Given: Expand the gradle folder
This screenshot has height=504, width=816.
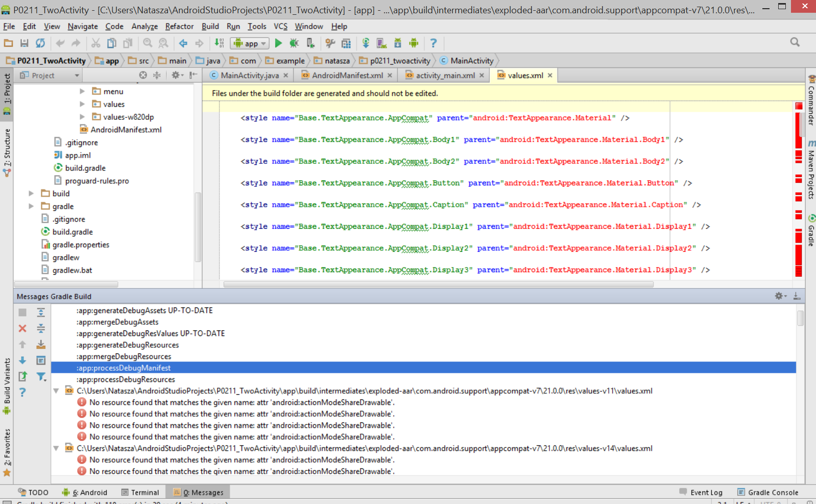Looking at the screenshot, I should pyautogui.click(x=31, y=206).
